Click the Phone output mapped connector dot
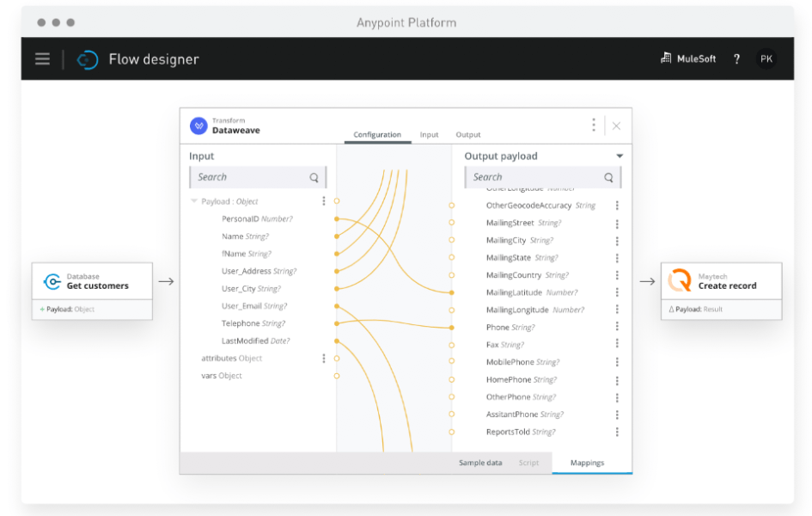Screen dimensions: 812x516 [452, 328]
